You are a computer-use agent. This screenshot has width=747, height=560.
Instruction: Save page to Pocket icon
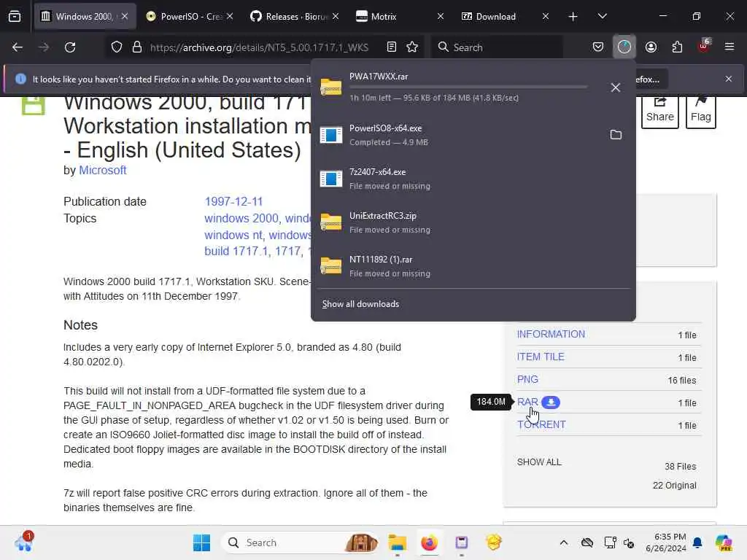[598, 47]
